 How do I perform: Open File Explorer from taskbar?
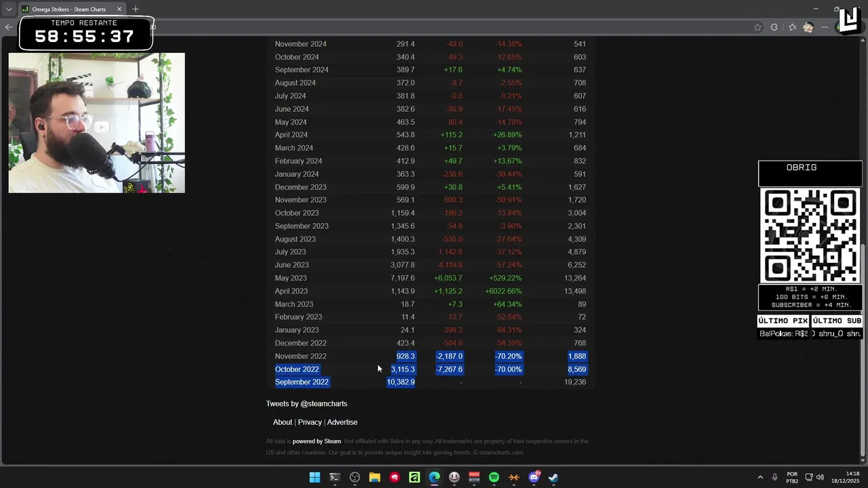[374, 477]
